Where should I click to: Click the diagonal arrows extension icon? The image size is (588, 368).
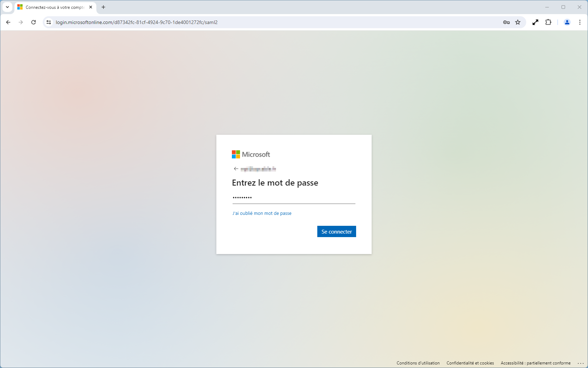coord(535,22)
